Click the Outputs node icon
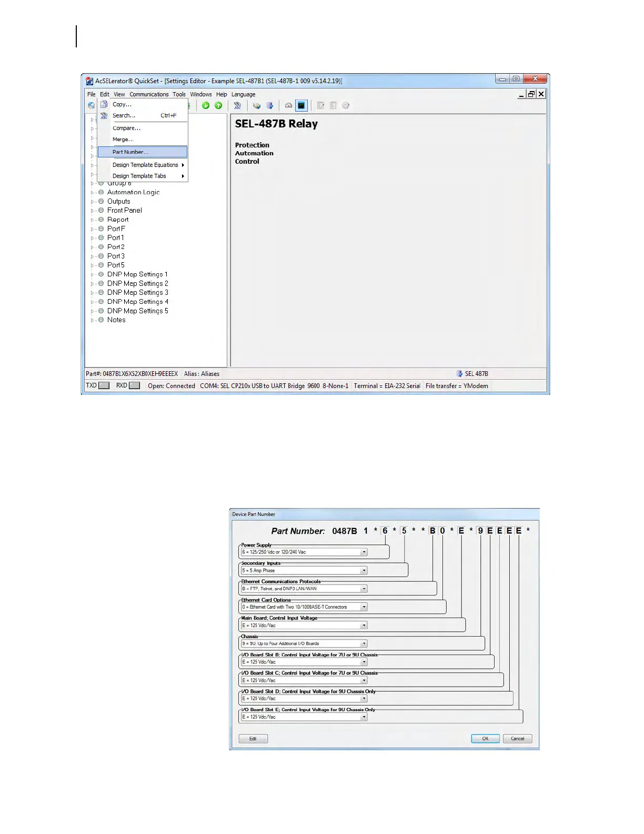644x834 pixels. [101, 201]
